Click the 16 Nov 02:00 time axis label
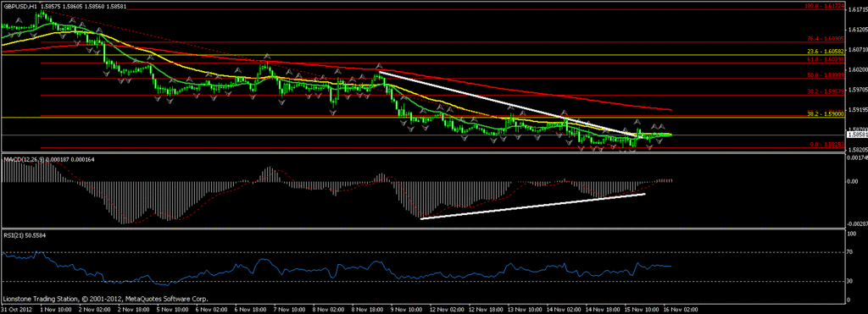 [x=680, y=310]
